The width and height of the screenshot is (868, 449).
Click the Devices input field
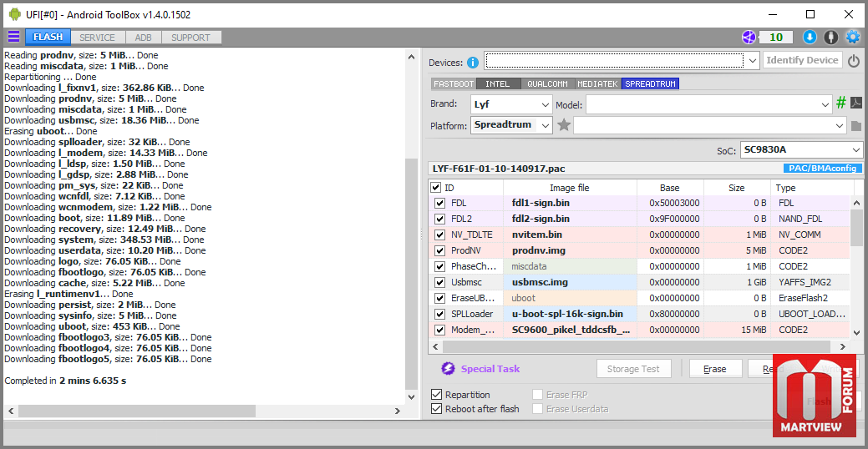[x=615, y=60]
